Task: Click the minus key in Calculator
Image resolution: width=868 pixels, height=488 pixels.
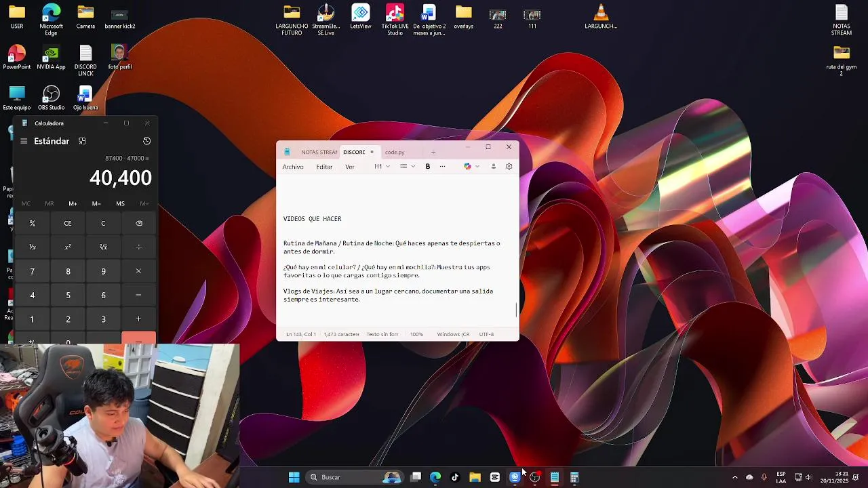Action: [x=138, y=296]
